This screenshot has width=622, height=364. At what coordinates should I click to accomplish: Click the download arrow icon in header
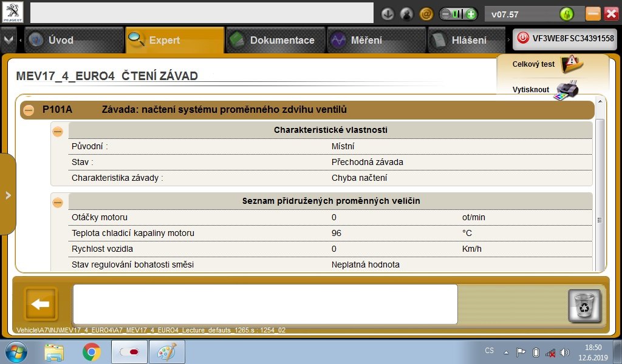tap(388, 15)
